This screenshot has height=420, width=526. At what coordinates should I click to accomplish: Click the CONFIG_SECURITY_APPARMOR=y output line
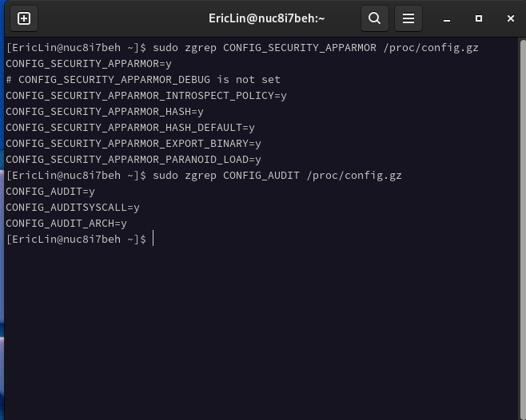click(x=89, y=64)
